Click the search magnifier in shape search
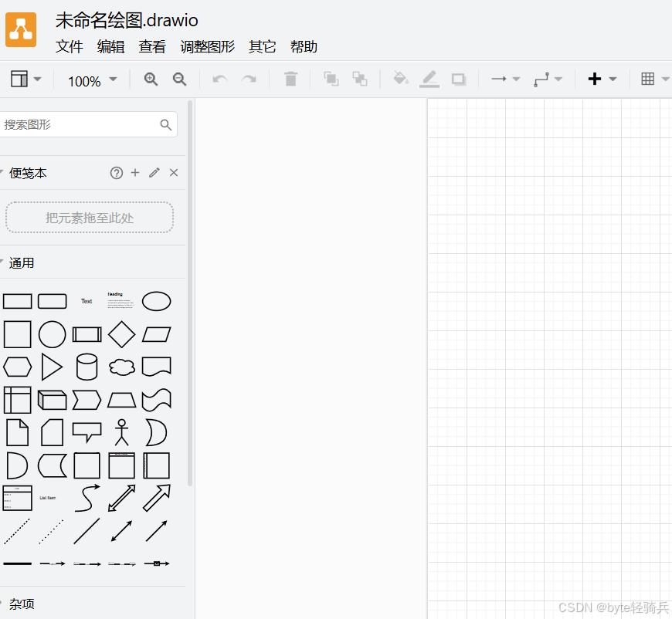Viewport: 672px width, 619px height. 166,124
